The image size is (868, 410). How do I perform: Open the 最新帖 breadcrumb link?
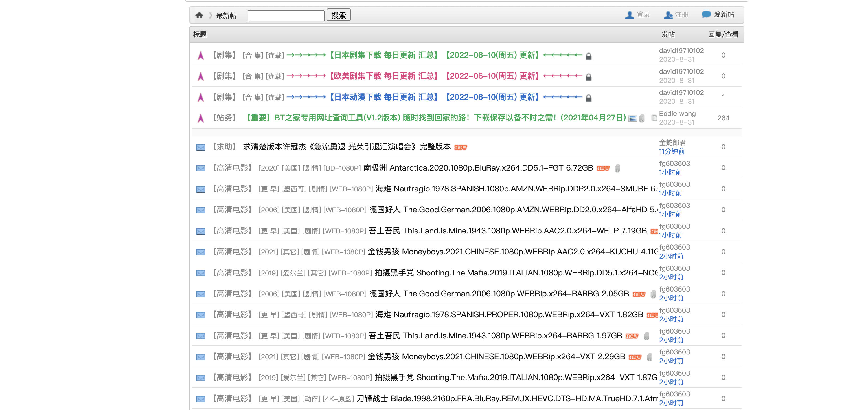226,16
